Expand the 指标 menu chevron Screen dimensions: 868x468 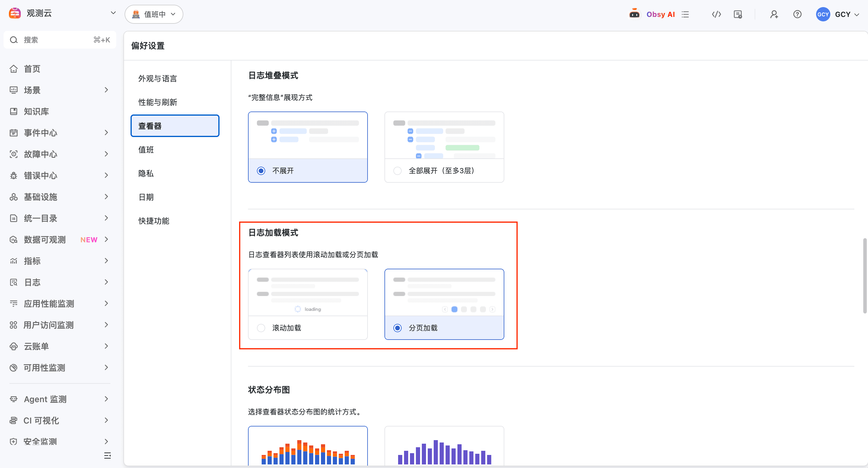pyautogui.click(x=106, y=261)
